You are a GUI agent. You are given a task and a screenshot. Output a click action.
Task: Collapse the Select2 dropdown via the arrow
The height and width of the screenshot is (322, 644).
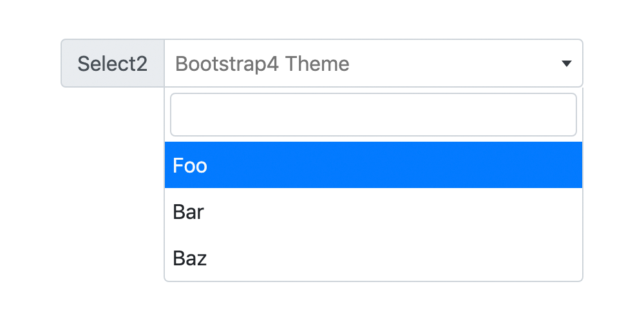click(x=567, y=64)
